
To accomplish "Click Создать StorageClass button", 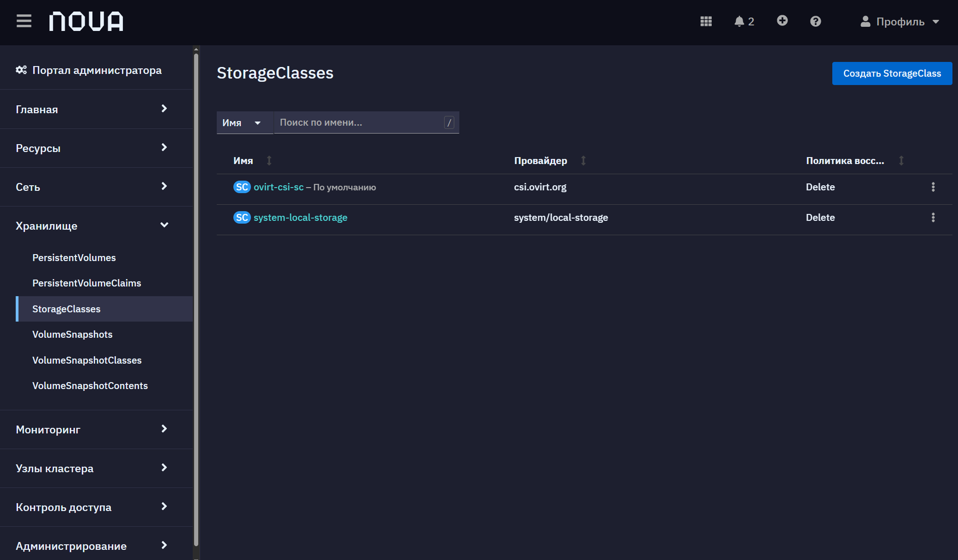I will pos(892,73).
